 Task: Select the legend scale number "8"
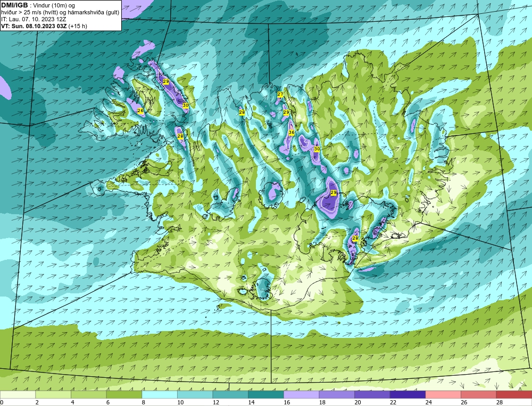(x=144, y=402)
